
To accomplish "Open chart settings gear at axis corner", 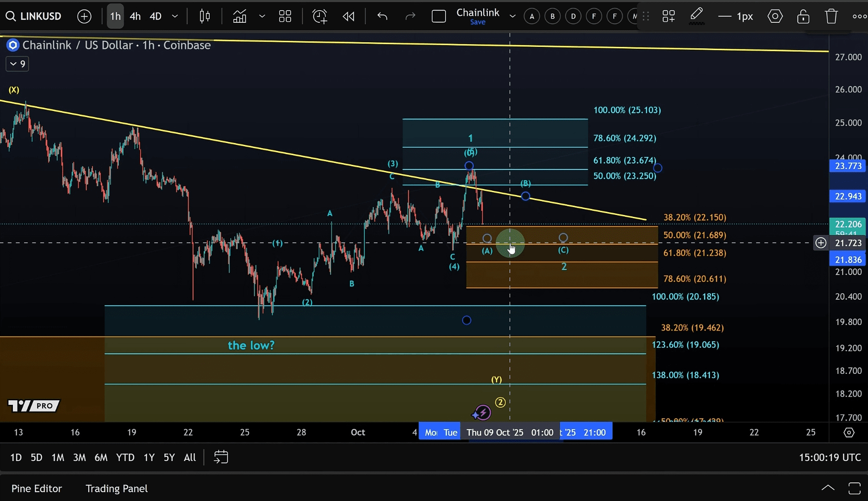I will pyautogui.click(x=849, y=432).
